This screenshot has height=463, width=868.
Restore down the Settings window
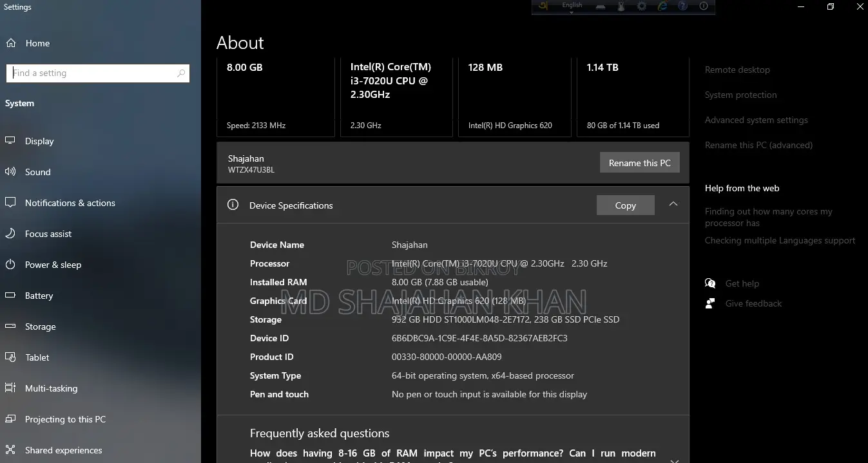pyautogui.click(x=831, y=6)
